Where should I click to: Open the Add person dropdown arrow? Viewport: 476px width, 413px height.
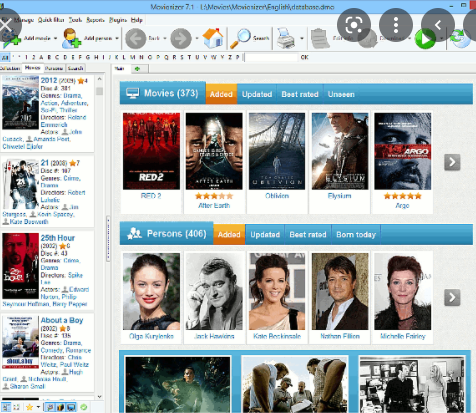(x=117, y=38)
